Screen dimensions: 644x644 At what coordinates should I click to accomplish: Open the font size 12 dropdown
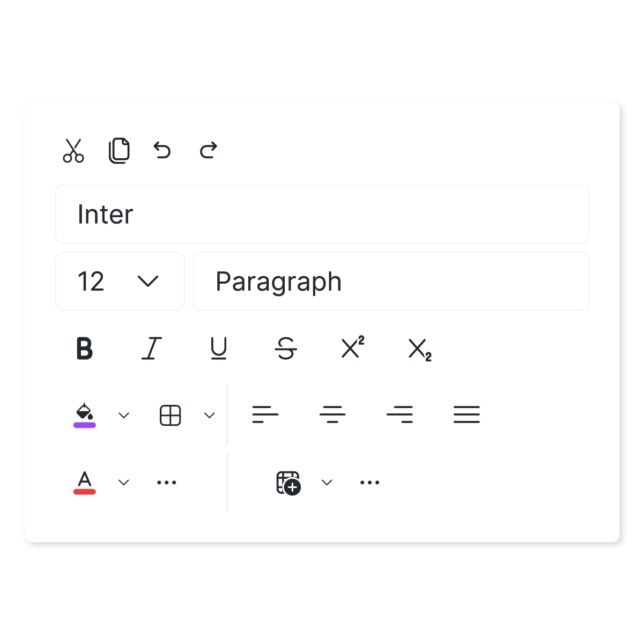[x=120, y=282]
